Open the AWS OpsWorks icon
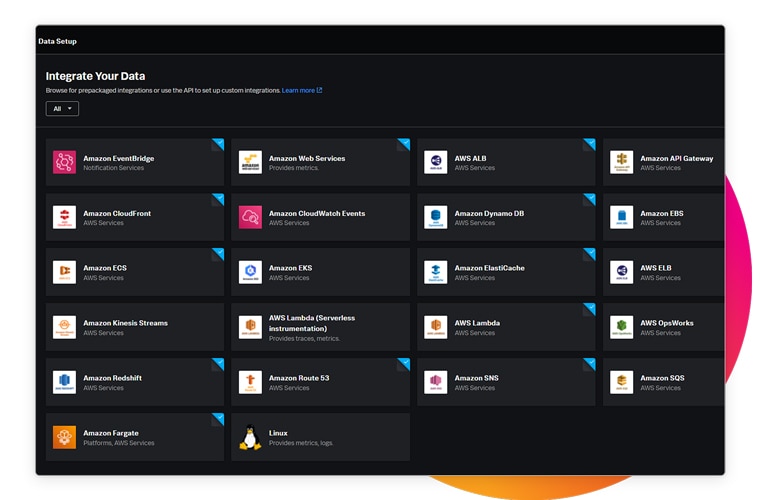Viewport: 760px width, 500px height. pyautogui.click(x=621, y=327)
